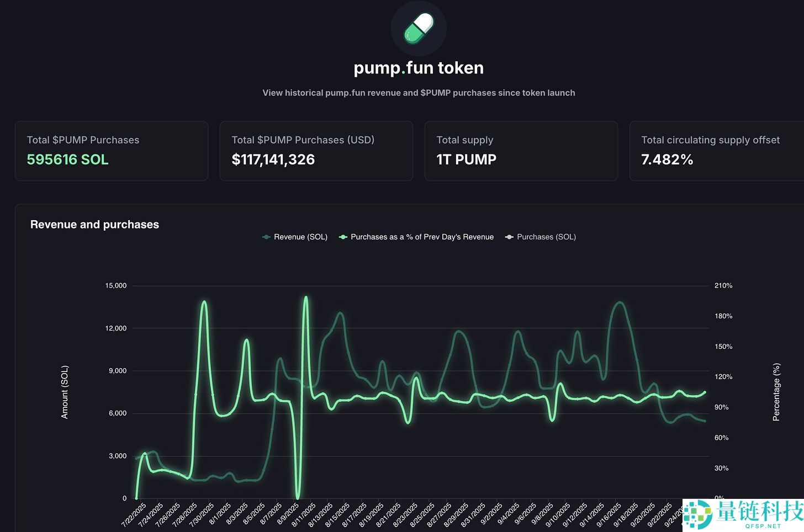Click the 7/22/2025 date on the x-axis

pos(134,514)
